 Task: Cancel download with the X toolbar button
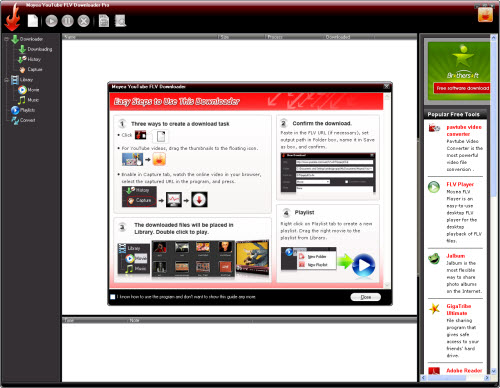point(84,21)
